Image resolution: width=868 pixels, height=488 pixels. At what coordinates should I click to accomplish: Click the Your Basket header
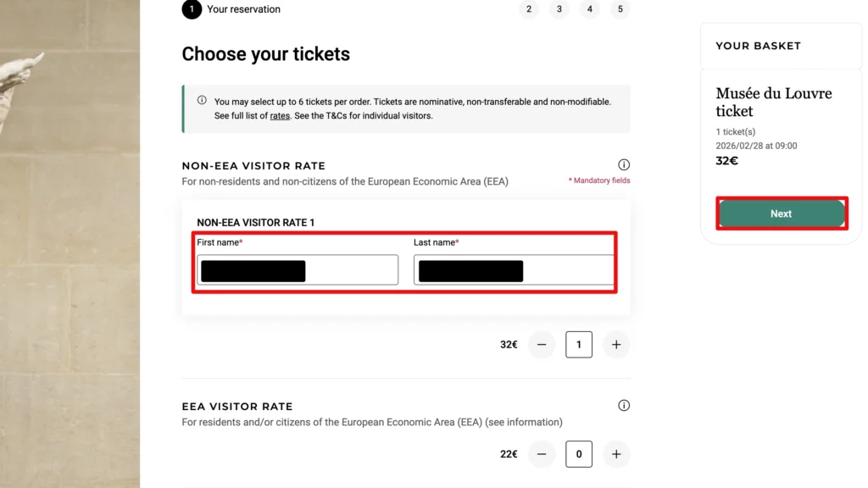[758, 46]
